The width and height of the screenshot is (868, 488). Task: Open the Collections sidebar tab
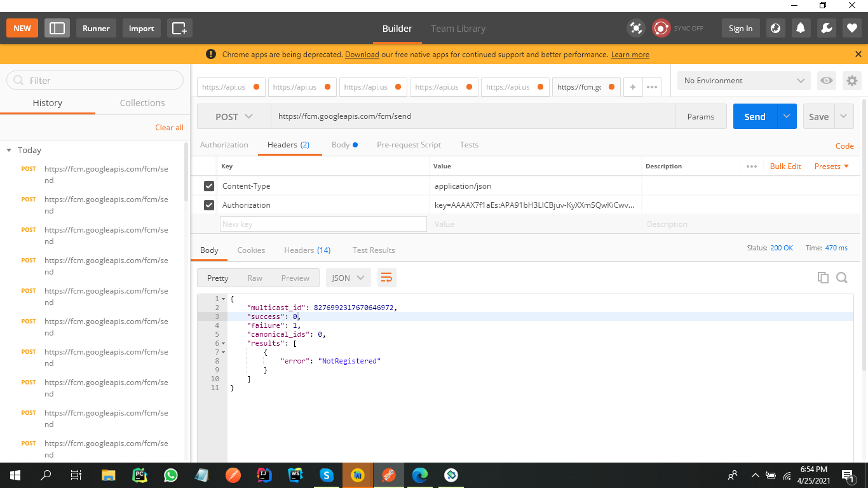[x=142, y=102]
